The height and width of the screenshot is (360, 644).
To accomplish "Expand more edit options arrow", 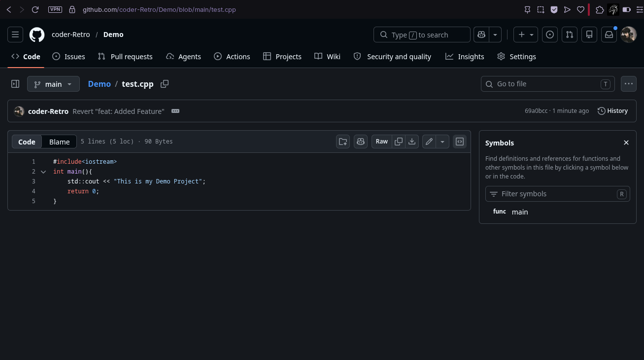I will click(442, 142).
